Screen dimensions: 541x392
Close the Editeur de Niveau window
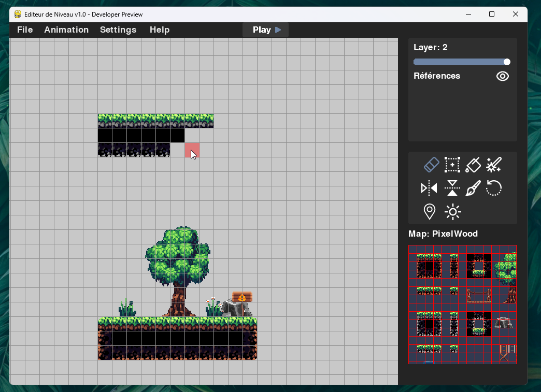point(516,14)
